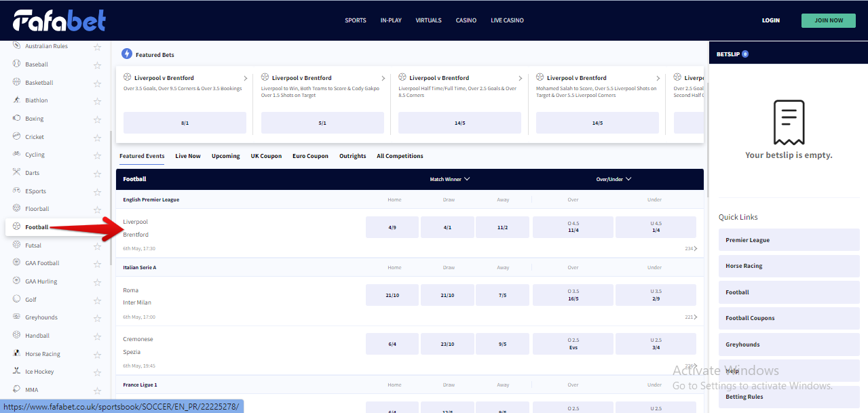Show all 234 markets for Liverpool v Brentford
Image resolution: width=868 pixels, height=413 pixels.
point(691,249)
